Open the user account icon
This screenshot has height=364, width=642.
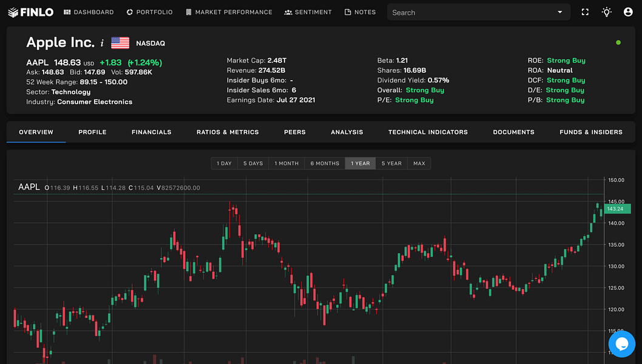(x=628, y=12)
